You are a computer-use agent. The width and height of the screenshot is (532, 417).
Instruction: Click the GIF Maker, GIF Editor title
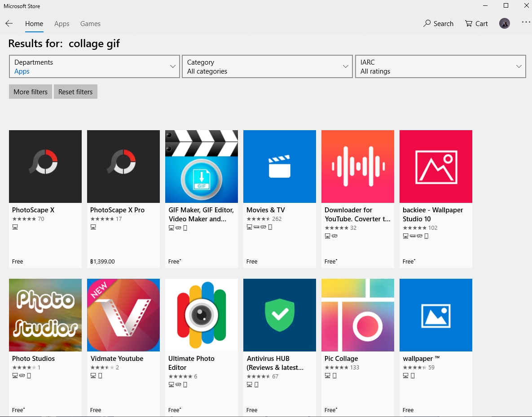click(201, 215)
